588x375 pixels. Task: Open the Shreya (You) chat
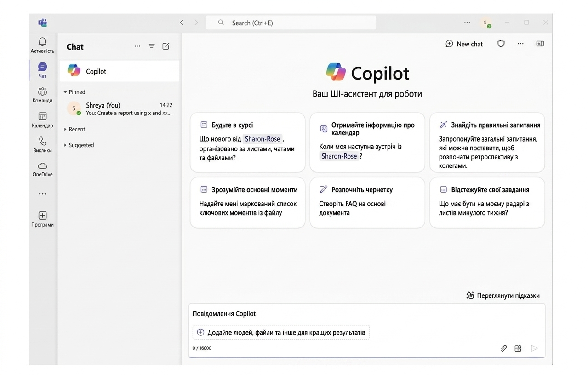tap(120, 109)
